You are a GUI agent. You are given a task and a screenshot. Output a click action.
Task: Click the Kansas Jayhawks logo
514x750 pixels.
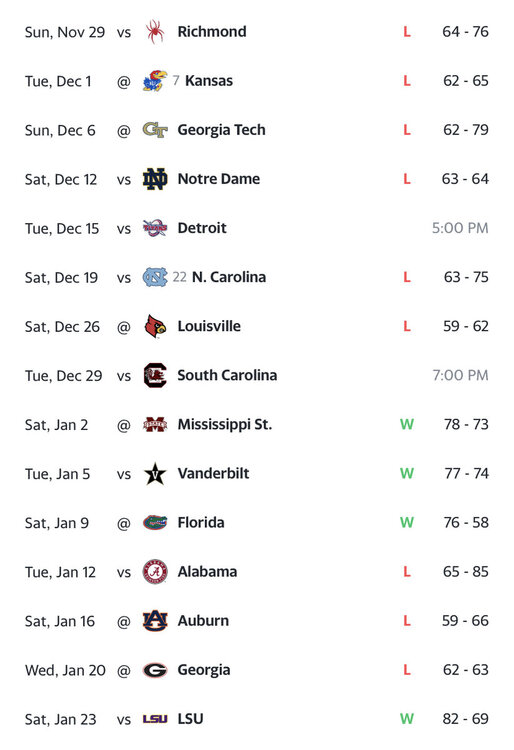point(155,81)
